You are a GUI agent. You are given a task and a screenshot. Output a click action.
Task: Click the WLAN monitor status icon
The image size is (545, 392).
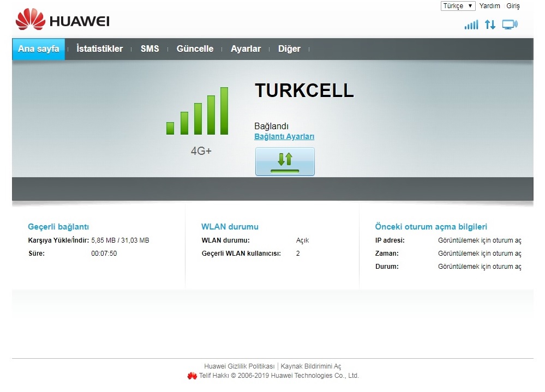tap(510, 25)
